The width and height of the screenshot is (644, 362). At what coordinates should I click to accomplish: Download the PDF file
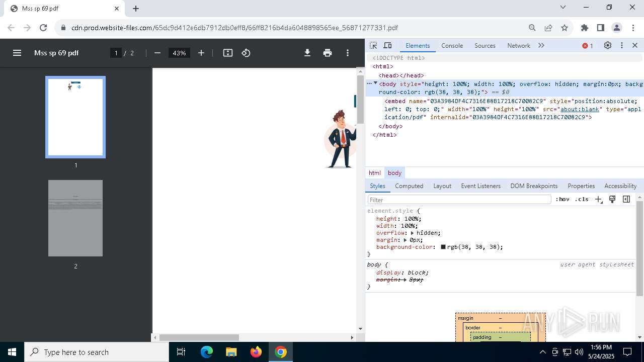307,53
